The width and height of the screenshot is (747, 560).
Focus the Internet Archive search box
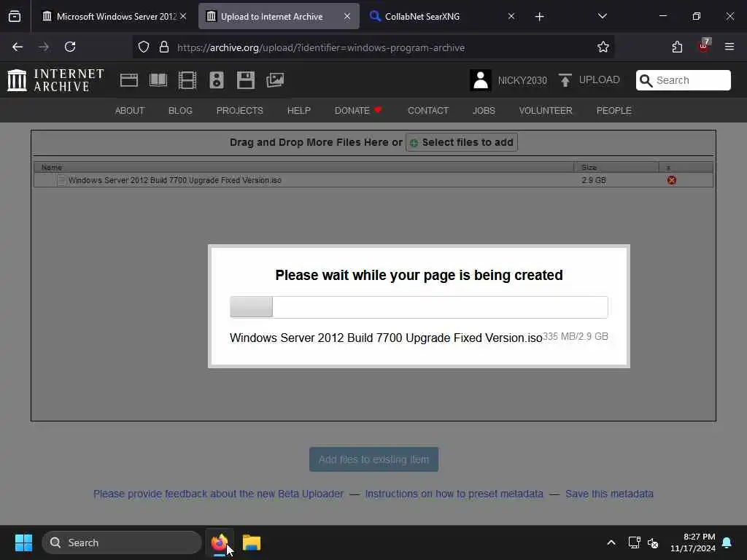(683, 80)
